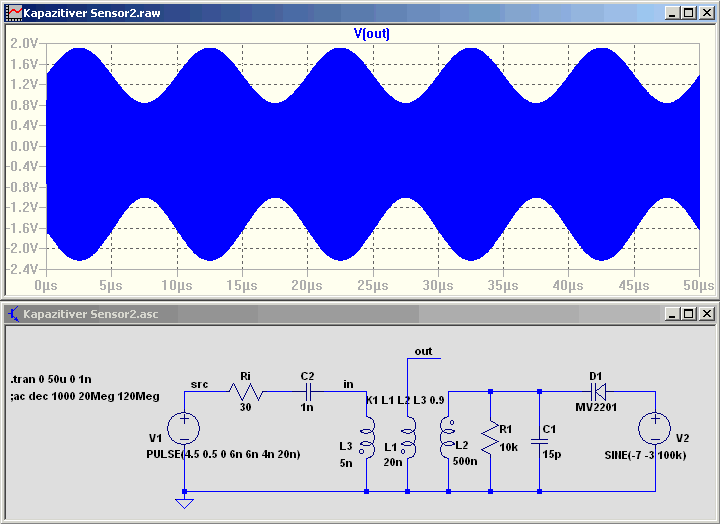Click the L1 20n inductor symbol
The height and width of the screenshot is (524, 720).
click(408, 437)
